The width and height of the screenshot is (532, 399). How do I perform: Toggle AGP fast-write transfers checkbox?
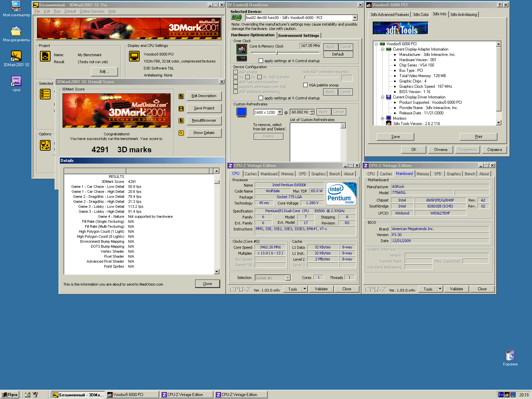tap(235, 82)
